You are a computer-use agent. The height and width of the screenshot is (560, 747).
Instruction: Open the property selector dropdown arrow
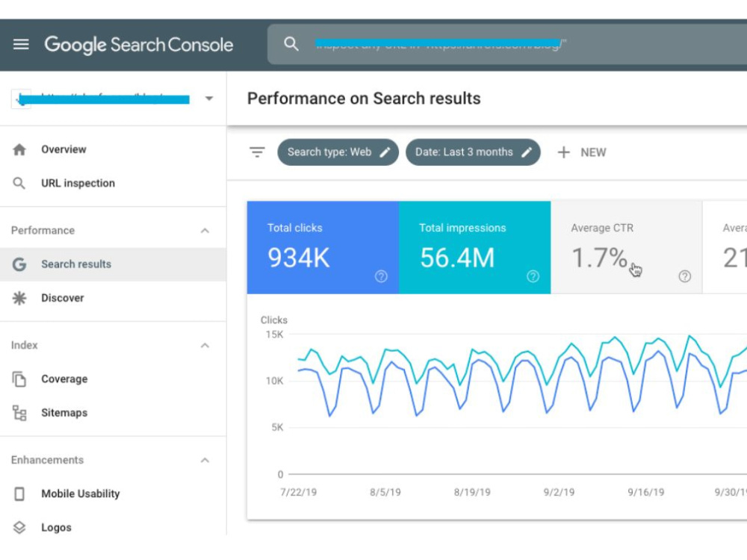coord(208,99)
